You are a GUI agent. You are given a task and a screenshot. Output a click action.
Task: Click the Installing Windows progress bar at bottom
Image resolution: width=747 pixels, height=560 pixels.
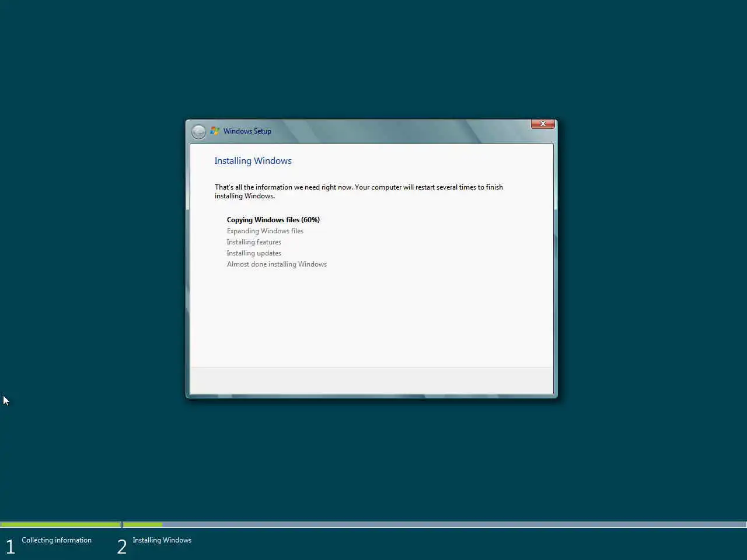tap(435, 524)
